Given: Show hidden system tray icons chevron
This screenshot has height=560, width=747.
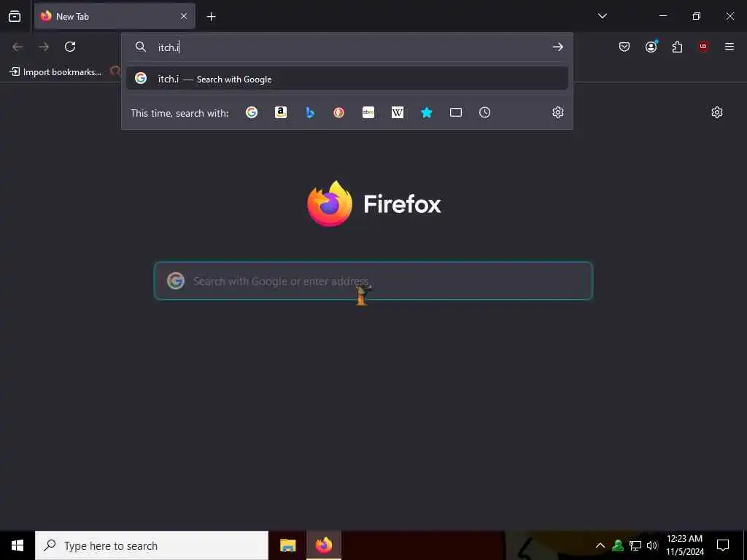Looking at the screenshot, I should click(x=600, y=545).
